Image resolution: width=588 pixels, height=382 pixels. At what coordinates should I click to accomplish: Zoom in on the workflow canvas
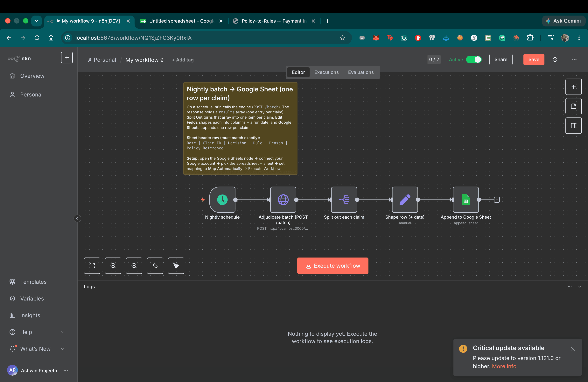pyautogui.click(x=113, y=266)
